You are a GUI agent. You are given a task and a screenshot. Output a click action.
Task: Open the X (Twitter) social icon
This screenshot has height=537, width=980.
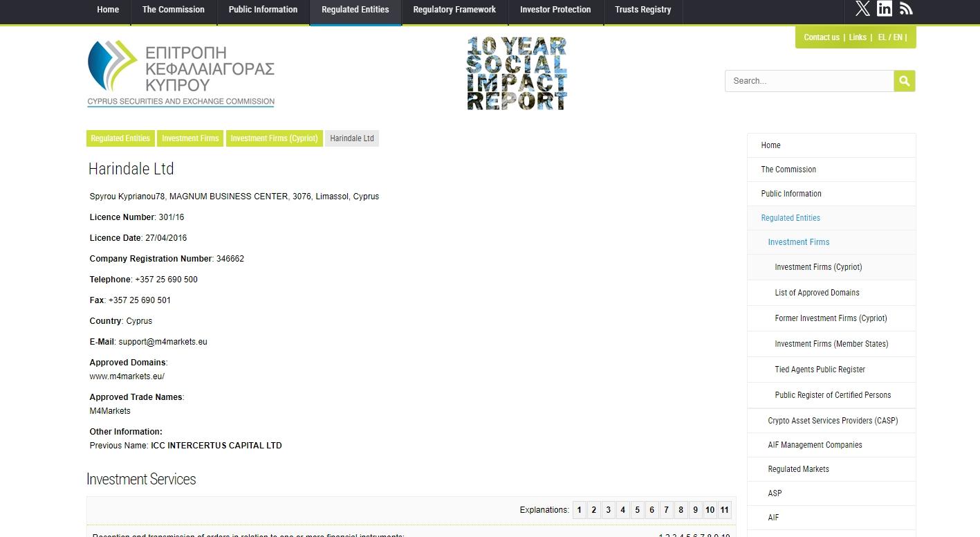[x=862, y=8]
